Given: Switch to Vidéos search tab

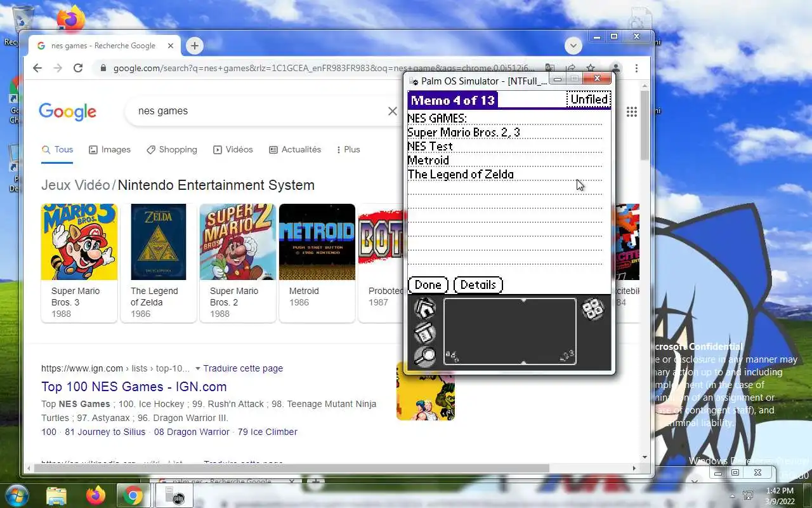Looking at the screenshot, I should 233,150.
